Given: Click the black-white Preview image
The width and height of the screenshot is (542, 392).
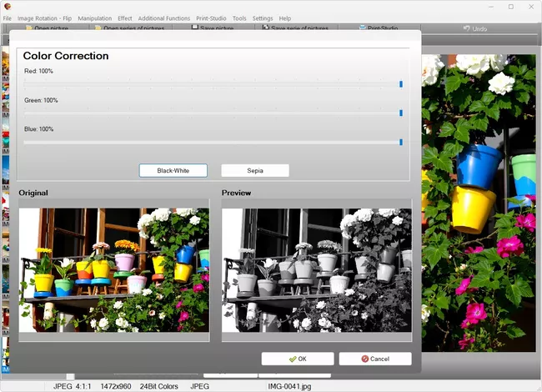Looking at the screenshot, I should pyautogui.click(x=317, y=270).
